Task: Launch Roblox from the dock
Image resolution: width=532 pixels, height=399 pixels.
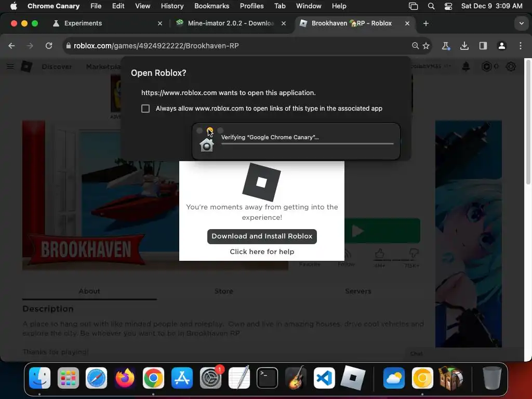Action: (x=353, y=378)
